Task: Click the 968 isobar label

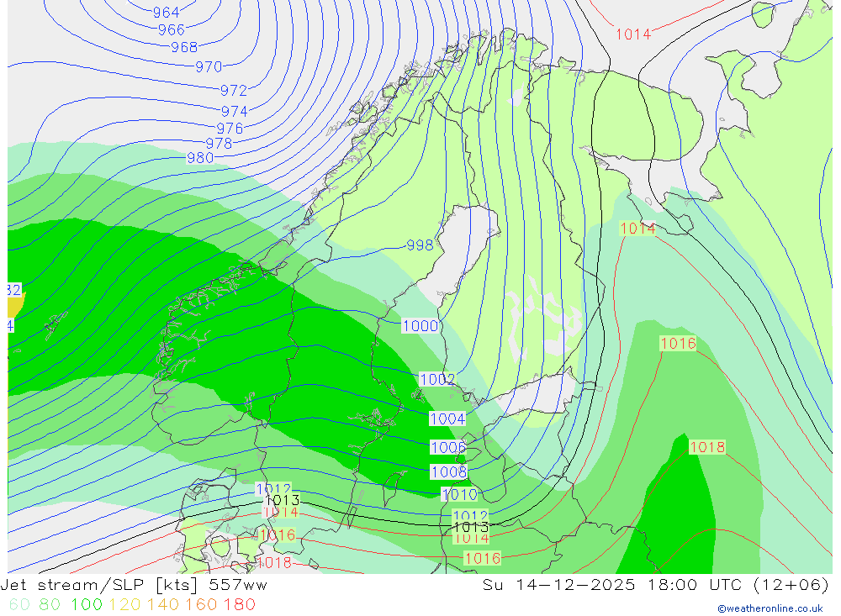Action: point(184,47)
